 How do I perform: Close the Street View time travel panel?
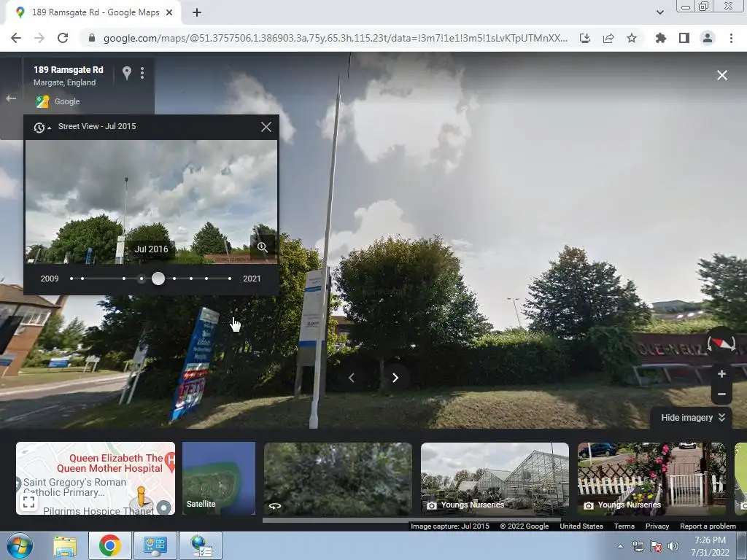(x=266, y=127)
